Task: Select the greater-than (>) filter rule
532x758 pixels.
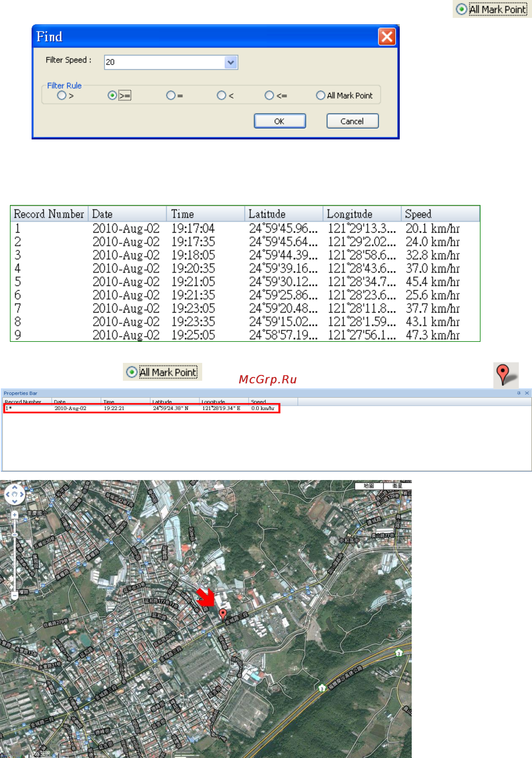Action: 62,95
